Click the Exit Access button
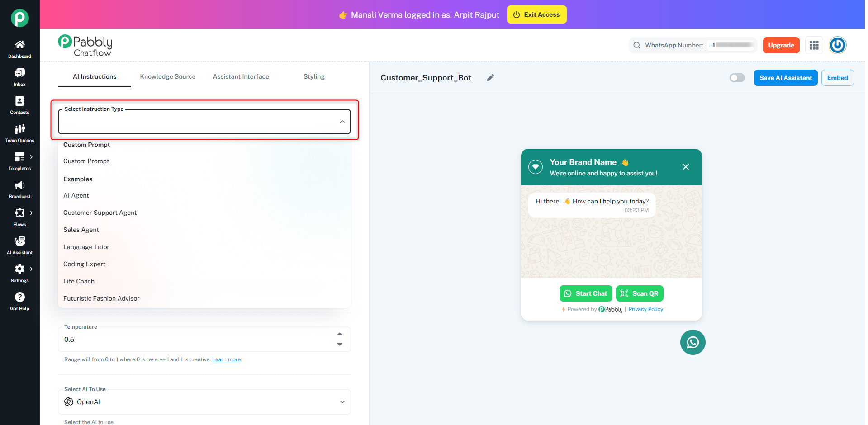The width and height of the screenshot is (868, 425). point(536,14)
